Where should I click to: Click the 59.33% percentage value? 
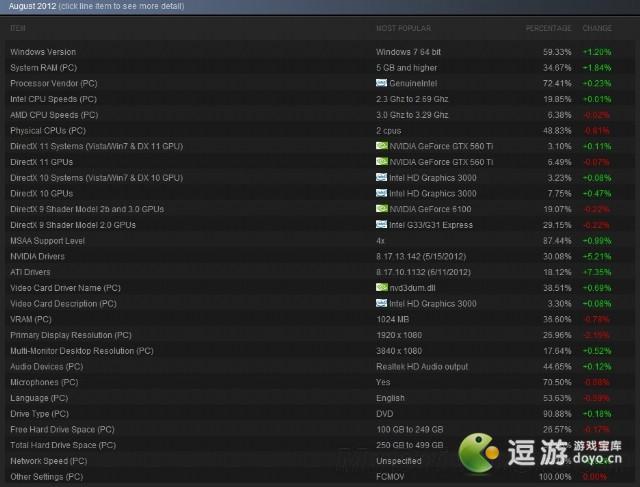click(x=557, y=52)
